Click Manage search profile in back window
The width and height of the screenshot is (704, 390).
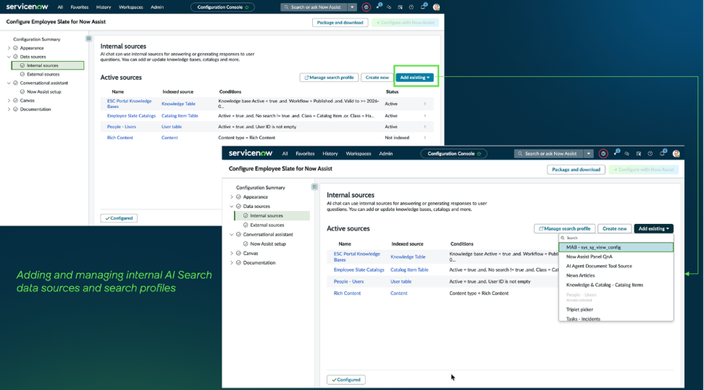tap(329, 78)
